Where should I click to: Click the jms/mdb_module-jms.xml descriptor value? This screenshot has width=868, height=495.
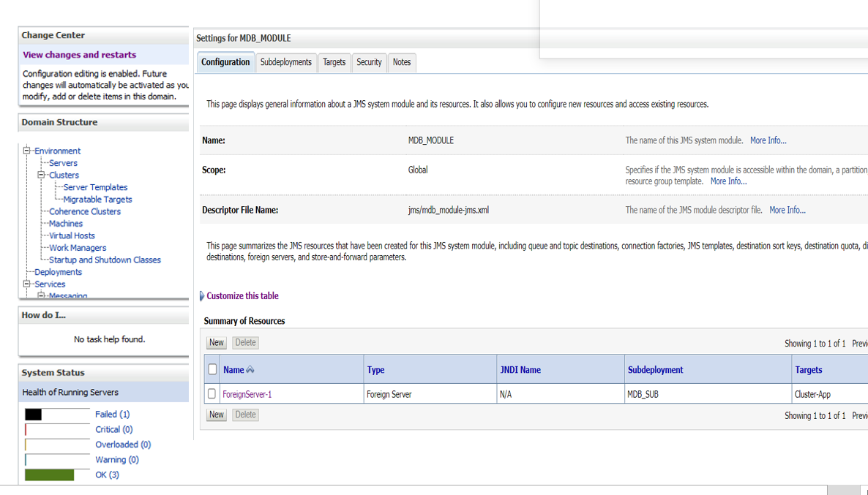point(449,210)
